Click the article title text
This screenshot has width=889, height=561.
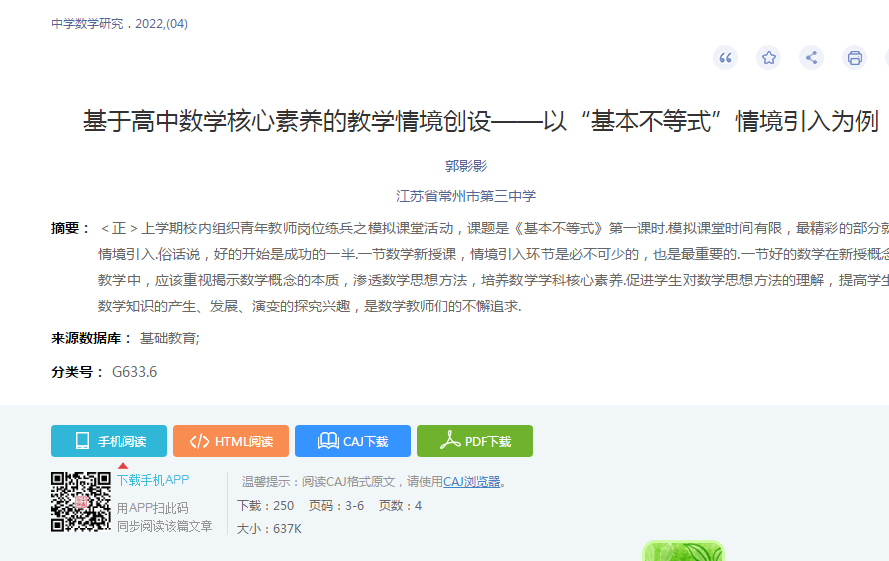(x=481, y=121)
